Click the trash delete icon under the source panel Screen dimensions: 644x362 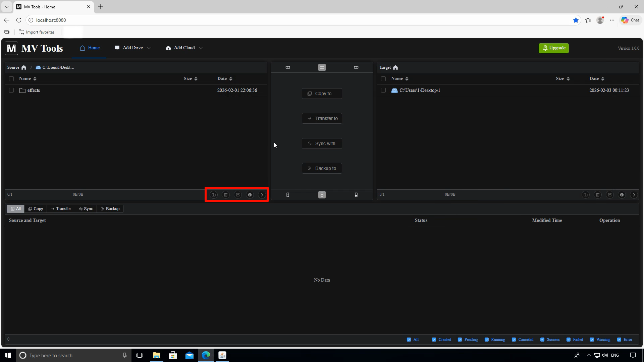pos(226,194)
